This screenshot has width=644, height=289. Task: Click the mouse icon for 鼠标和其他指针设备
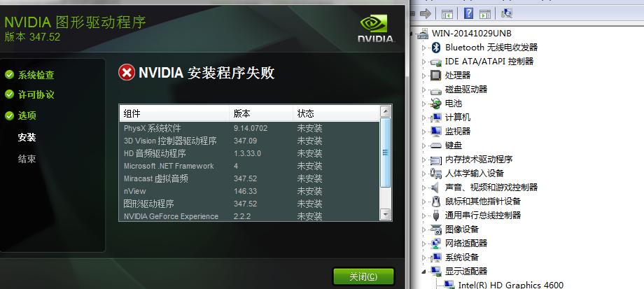pos(436,202)
